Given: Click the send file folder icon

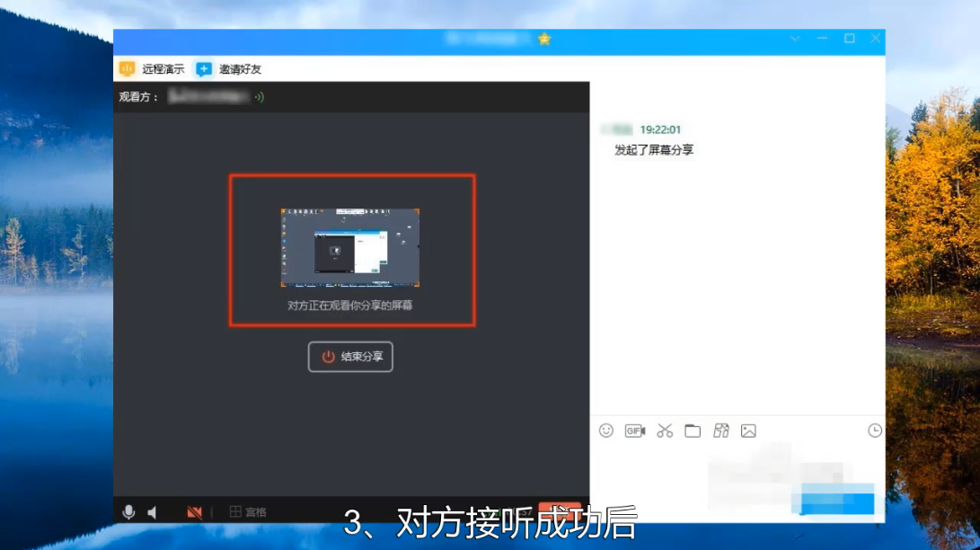Looking at the screenshot, I should 692,430.
